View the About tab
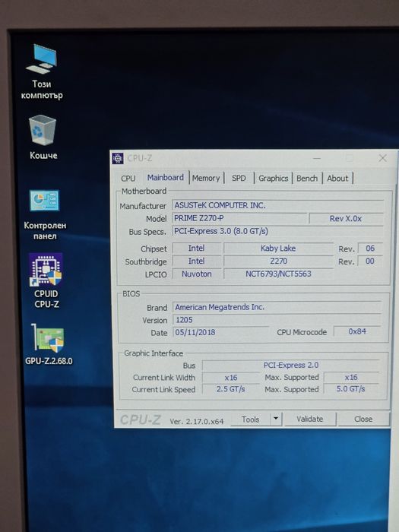The width and height of the screenshot is (399, 532). (337, 178)
